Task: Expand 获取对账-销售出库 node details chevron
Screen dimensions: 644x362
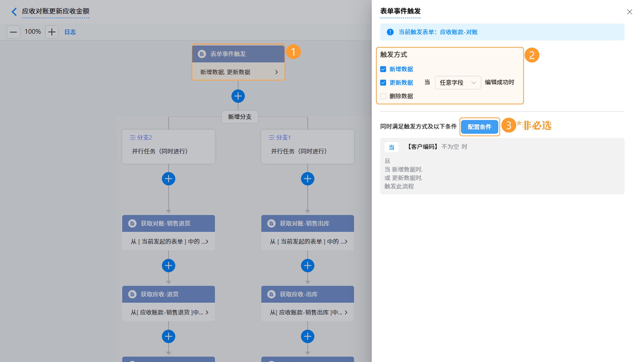Action: (346, 242)
